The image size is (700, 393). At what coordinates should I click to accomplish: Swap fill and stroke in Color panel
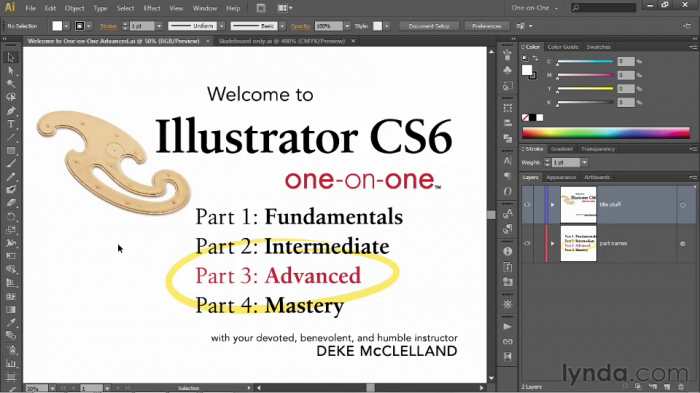(x=535, y=58)
